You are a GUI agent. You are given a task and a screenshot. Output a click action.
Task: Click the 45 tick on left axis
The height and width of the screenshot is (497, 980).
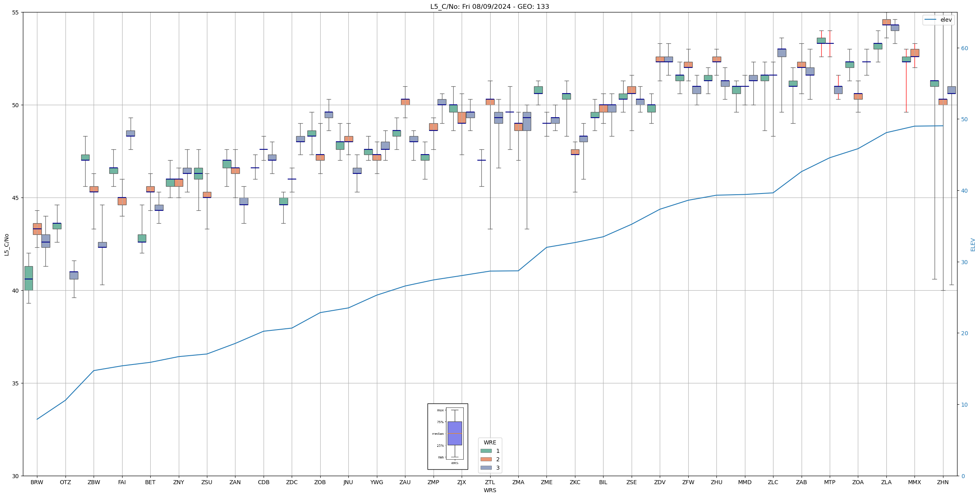(16, 198)
